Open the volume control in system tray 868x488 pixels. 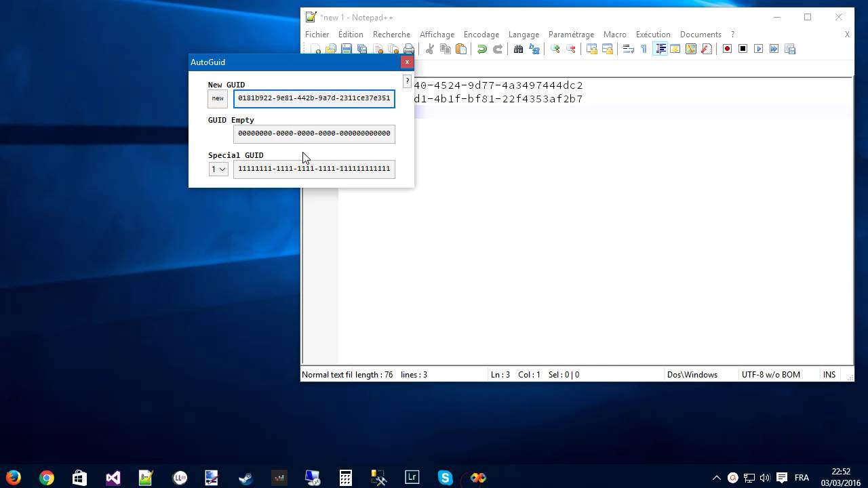(766, 478)
